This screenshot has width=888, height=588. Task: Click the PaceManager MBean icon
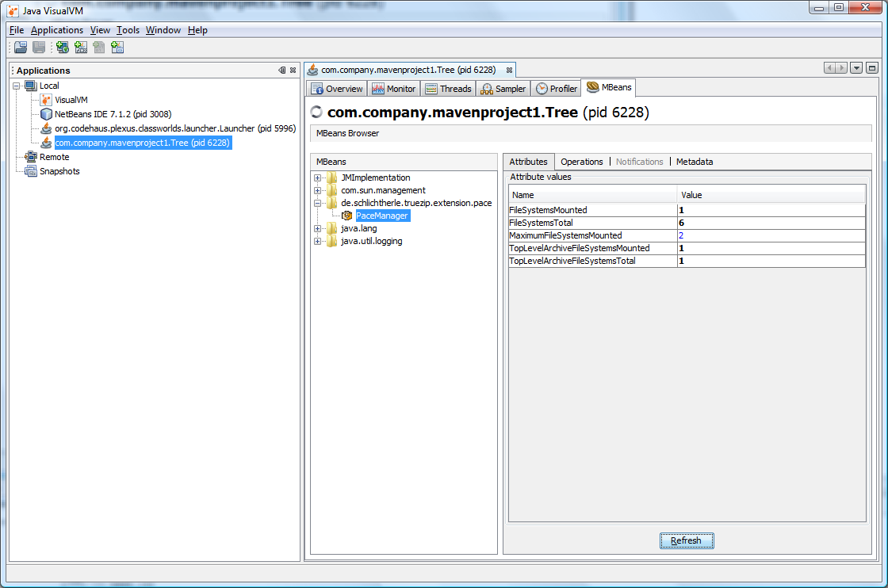tap(346, 216)
